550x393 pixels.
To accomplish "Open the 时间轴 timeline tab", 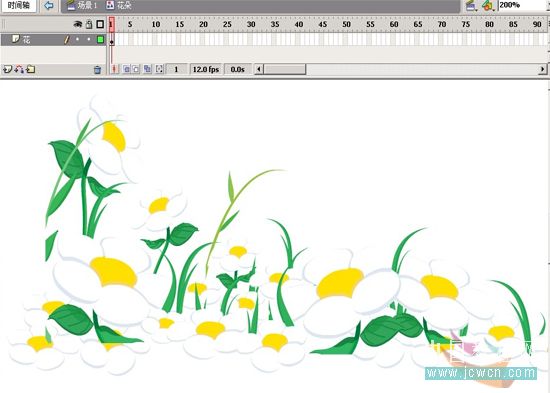I will [x=18, y=6].
